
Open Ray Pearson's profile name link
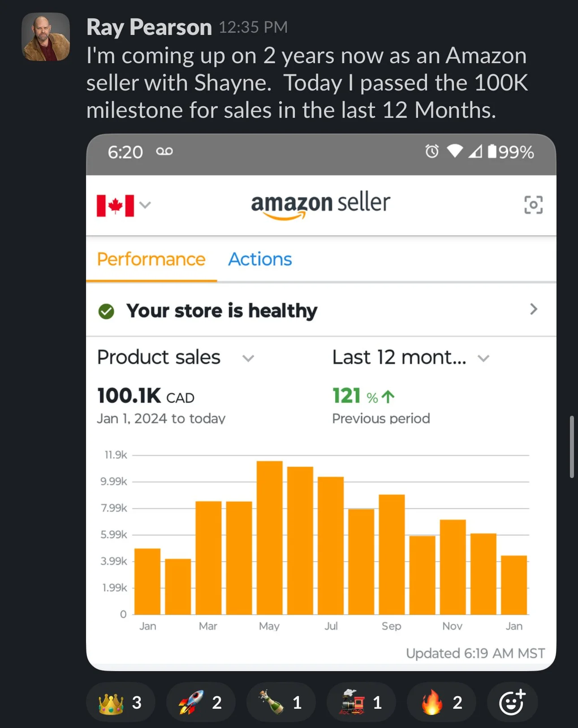(149, 27)
